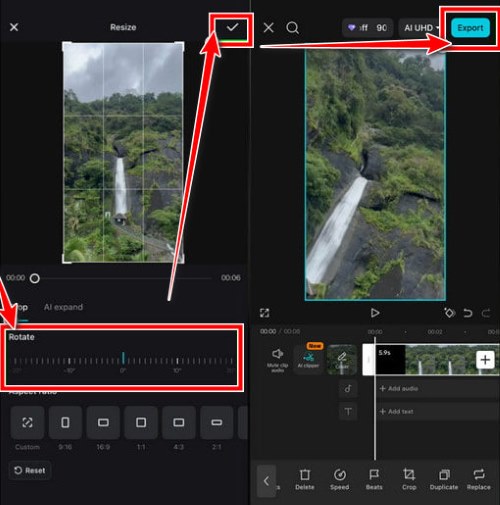Click the music note track icon
The height and width of the screenshot is (505, 500).
[x=348, y=389]
